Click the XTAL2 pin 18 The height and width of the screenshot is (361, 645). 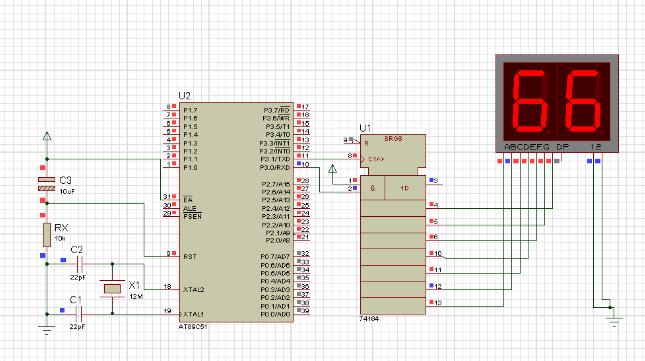tap(171, 287)
